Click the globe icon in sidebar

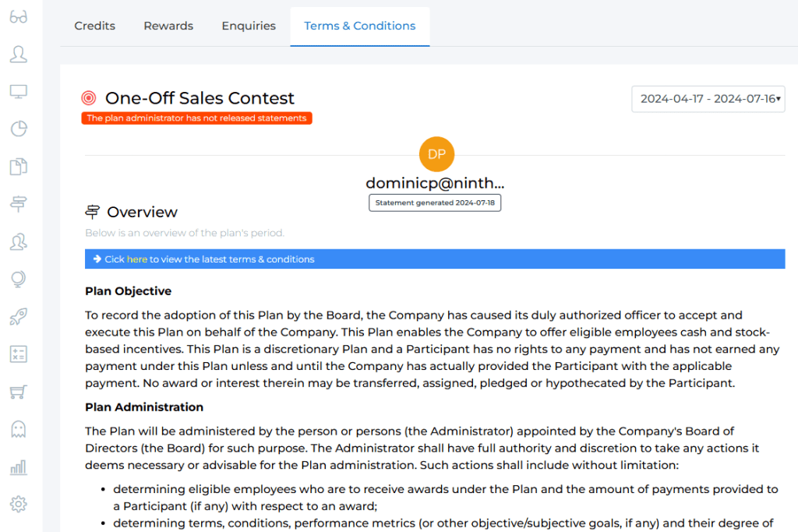[19, 279]
